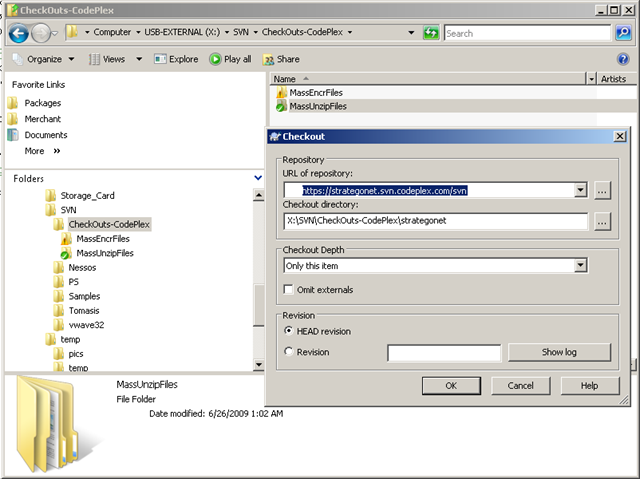This screenshot has width=640, height=479.
Task: Click window icon in CheckOuts-CodePlex title bar
Action: pos(12,10)
